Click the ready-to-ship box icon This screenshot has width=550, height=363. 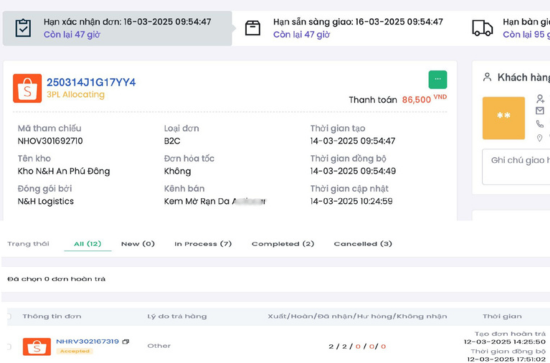coord(253,28)
